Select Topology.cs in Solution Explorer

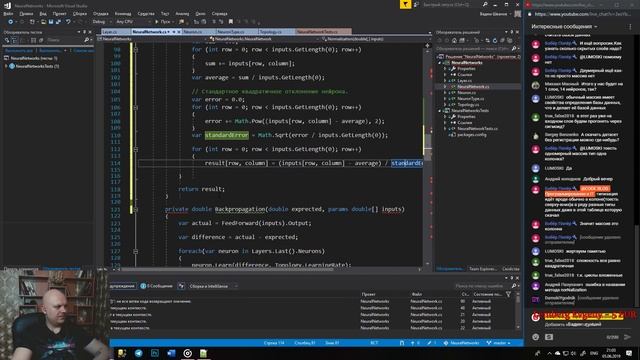click(469, 104)
